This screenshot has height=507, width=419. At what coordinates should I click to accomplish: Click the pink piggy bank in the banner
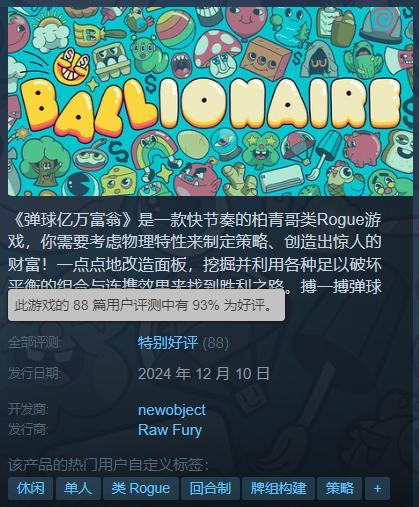(361, 149)
